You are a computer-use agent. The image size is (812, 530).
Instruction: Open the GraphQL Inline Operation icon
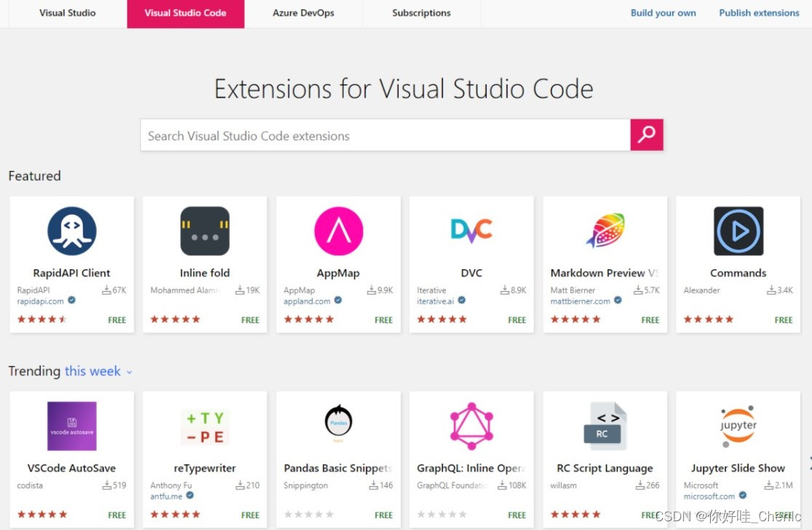[471, 425]
